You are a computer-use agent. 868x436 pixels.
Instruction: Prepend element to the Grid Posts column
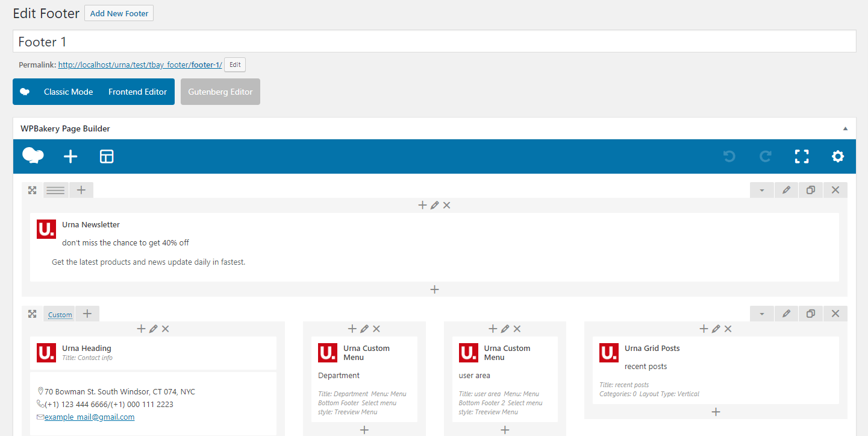pos(704,329)
